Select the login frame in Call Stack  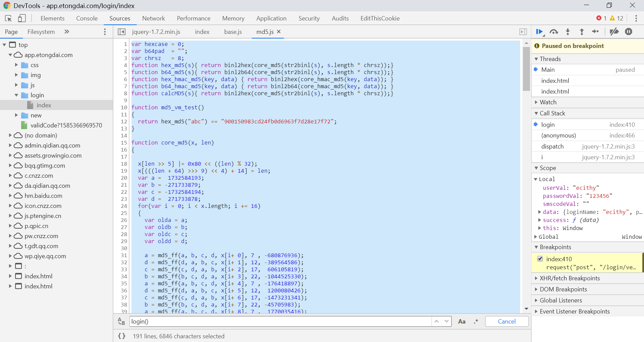point(588,124)
